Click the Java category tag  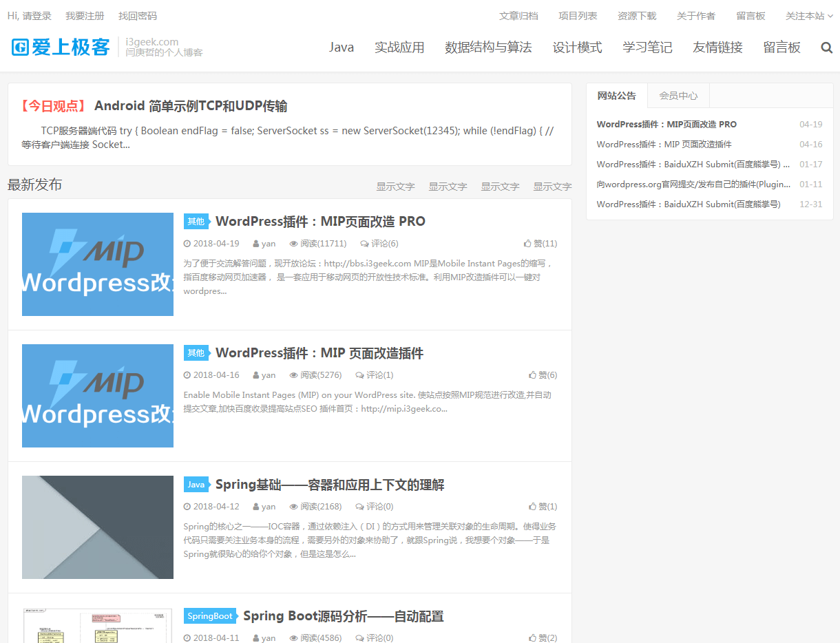tap(196, 485)
